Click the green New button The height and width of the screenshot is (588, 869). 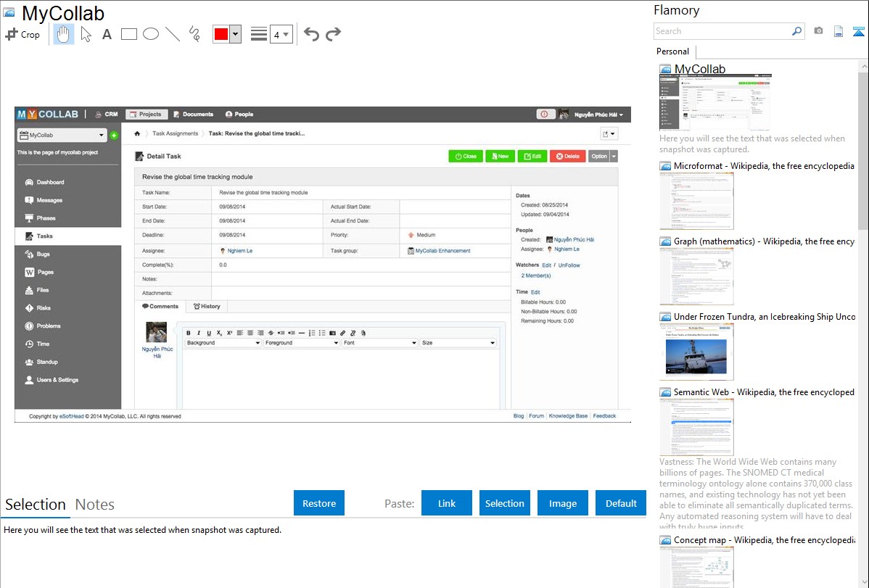tap(499, 157)
